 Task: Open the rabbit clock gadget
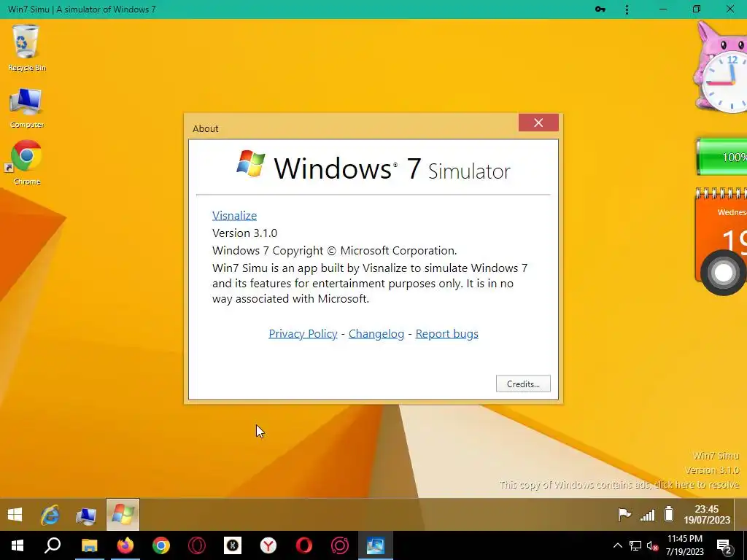click(720, 68)
